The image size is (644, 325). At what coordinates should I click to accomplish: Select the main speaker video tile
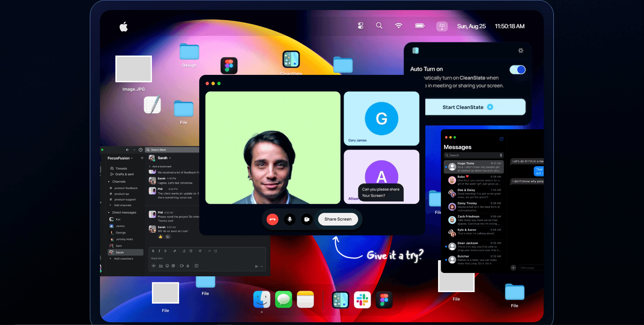273,148
